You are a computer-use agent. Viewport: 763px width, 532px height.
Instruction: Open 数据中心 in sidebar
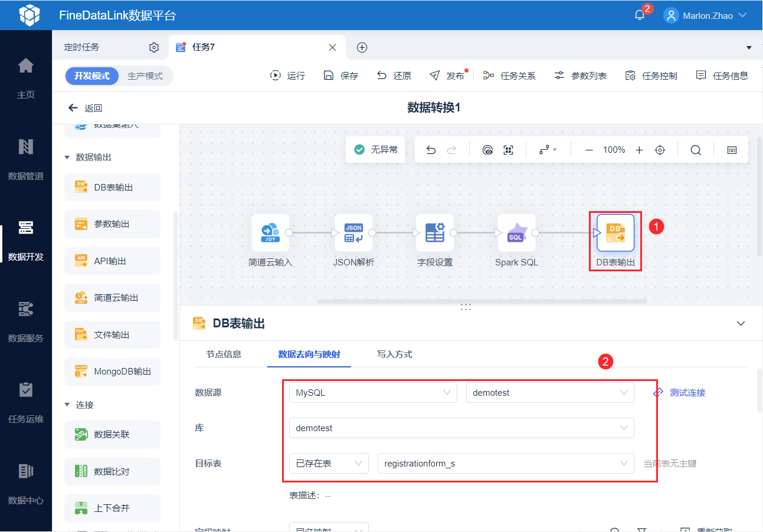[26, 484]
